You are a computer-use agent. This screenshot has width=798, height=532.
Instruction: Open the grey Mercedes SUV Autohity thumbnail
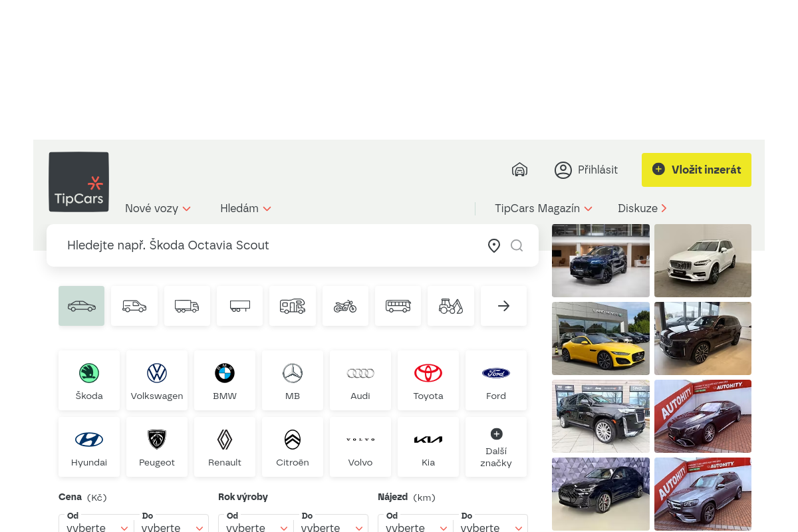703,494
